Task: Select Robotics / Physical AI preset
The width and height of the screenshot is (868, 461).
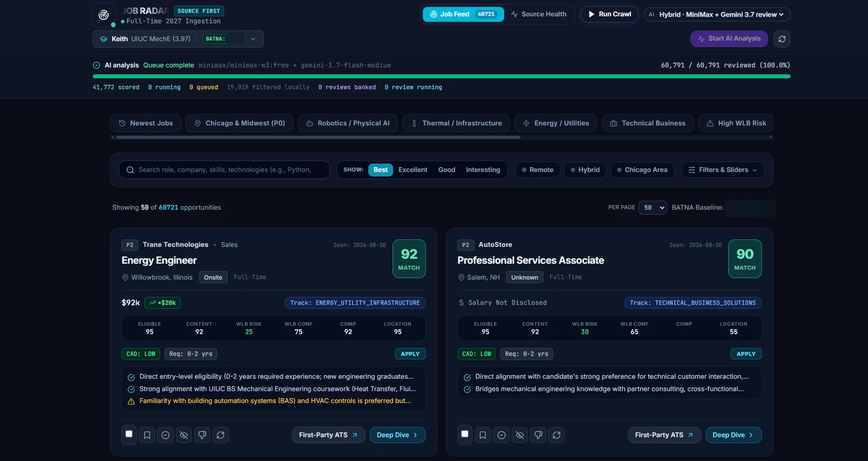Action: click(x=348, y=123)
